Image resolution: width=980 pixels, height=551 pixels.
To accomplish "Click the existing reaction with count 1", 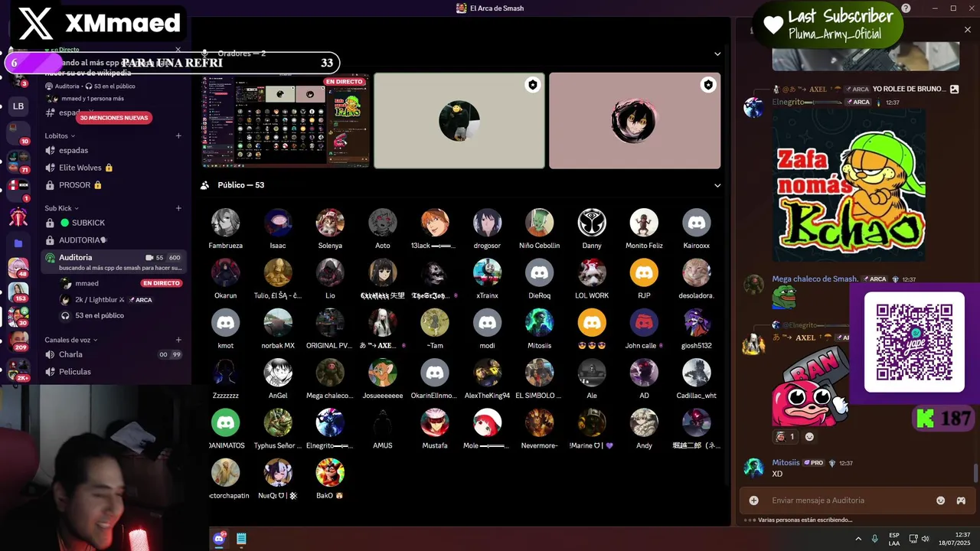I will [x=785, y=437].
